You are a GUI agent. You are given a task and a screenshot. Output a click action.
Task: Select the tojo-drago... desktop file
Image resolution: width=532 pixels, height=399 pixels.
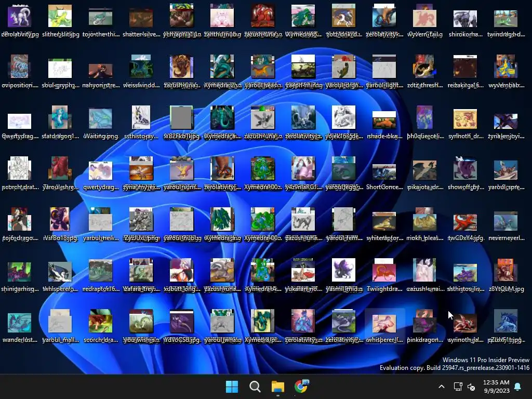tap(20, 224)
